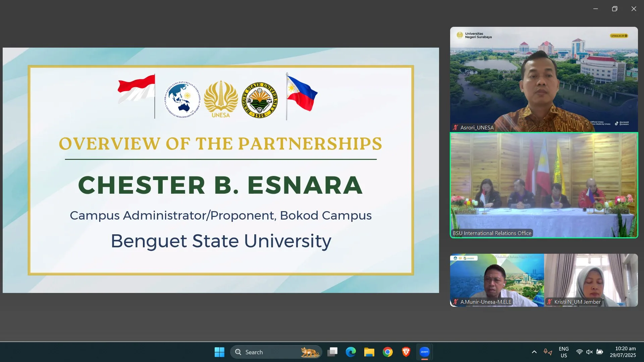Open File Explorer from the taskbar
Screen dimensions: 644x362
369,352
